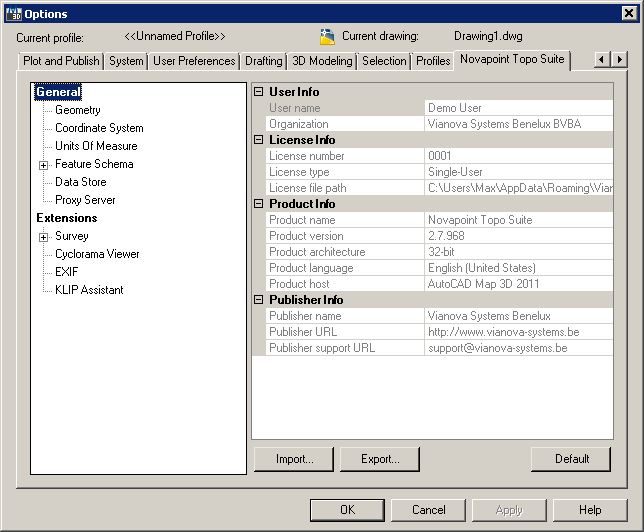
Task: Click the Publisher name value Vianova Systems Benelux
Action: coord(519,316)
